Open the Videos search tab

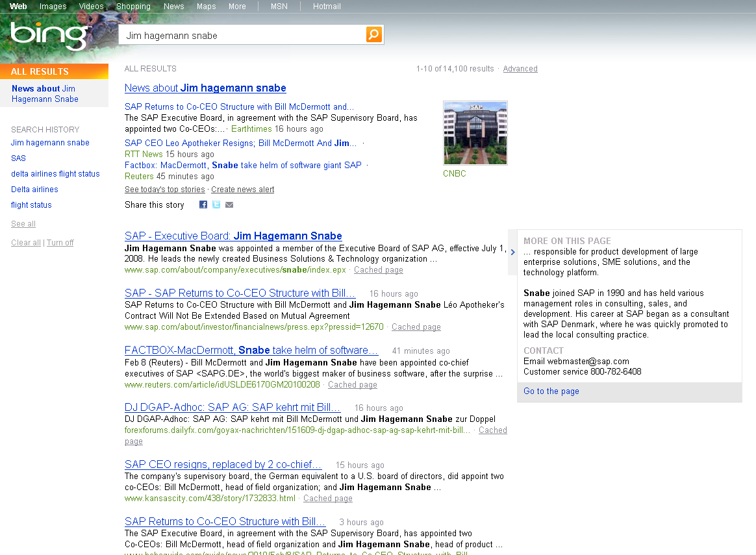click(91, 6)
